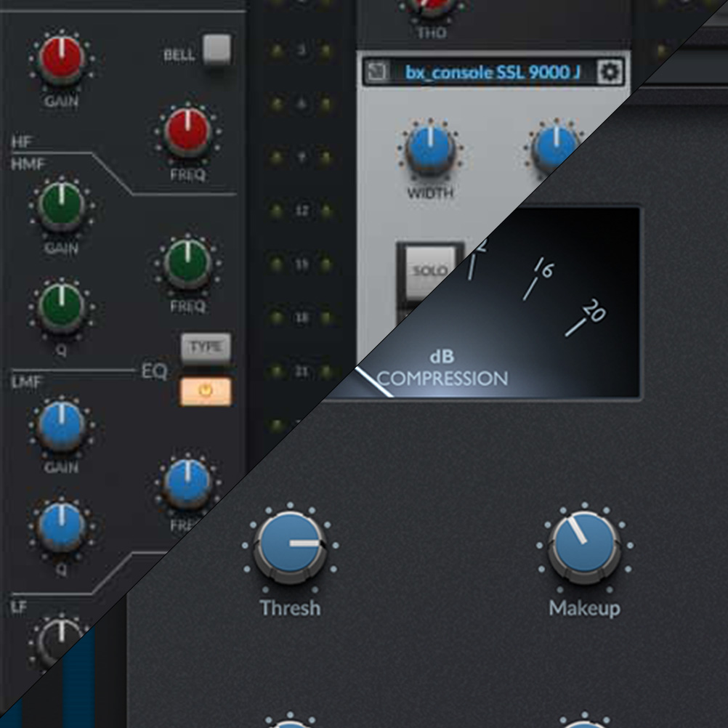Image resolution: width=728 pixels, height=728 pixels.
Task: Click the EQ TYPE button
Action: (x=206, y=348)
